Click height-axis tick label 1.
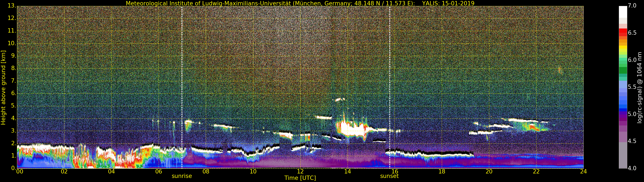644x182 pixels. (x=13, y=156)
